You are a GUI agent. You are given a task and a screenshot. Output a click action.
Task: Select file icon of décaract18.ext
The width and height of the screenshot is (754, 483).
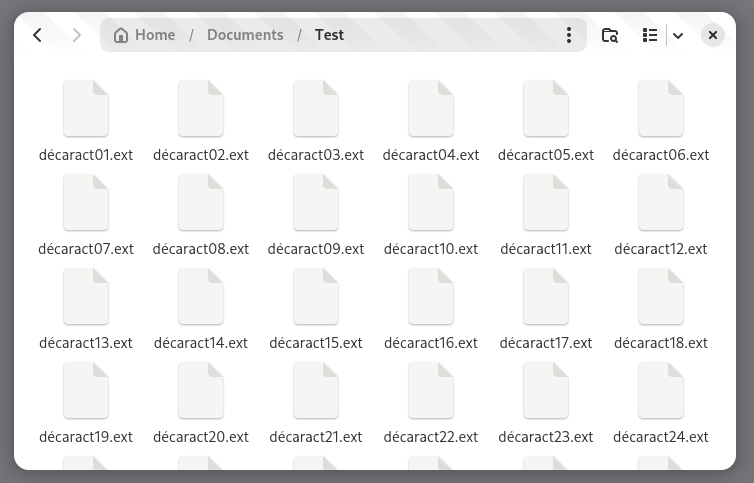(660, 296)
